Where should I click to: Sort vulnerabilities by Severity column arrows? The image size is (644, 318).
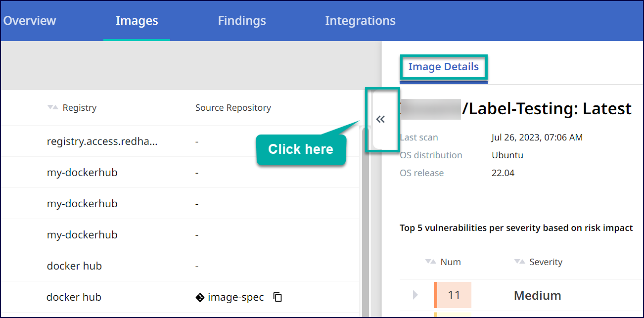point(519,262)
